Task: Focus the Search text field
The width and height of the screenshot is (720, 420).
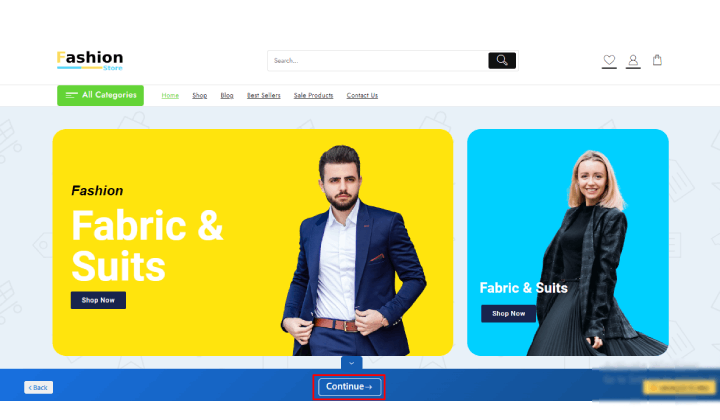Action: 378,61
